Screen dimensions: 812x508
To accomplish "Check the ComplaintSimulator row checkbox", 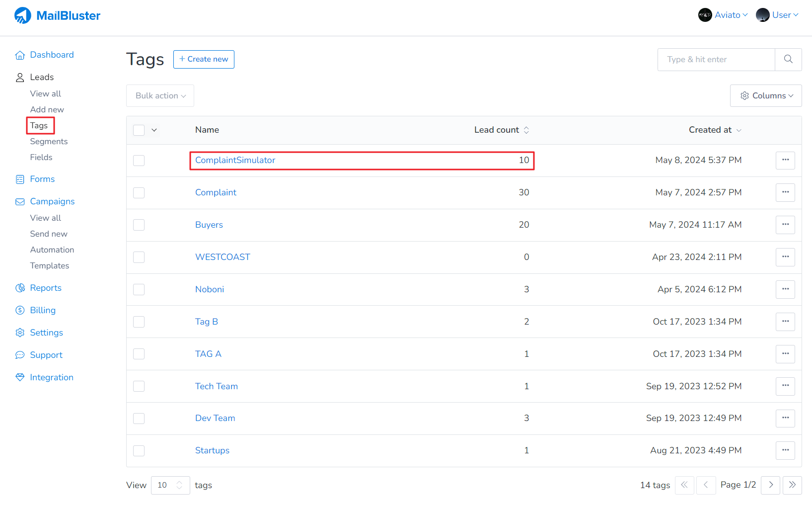I will point(139,161).
